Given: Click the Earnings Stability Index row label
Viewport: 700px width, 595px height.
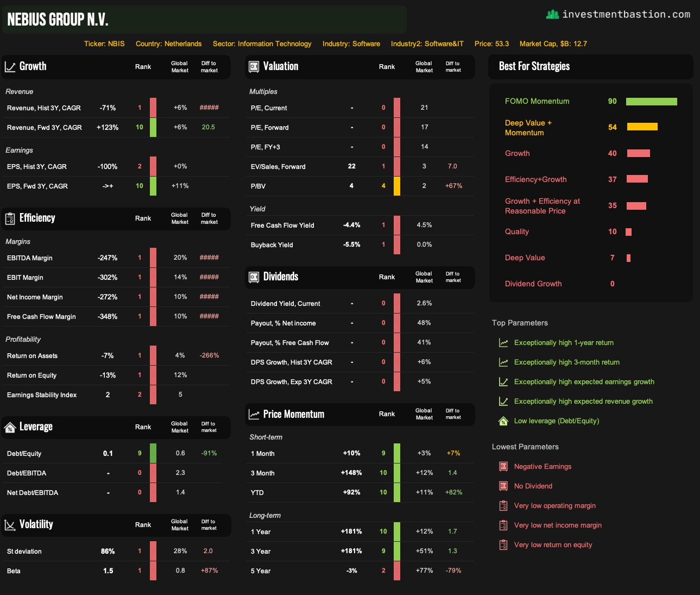Looking at the screenshot, I should coord(42,395).
